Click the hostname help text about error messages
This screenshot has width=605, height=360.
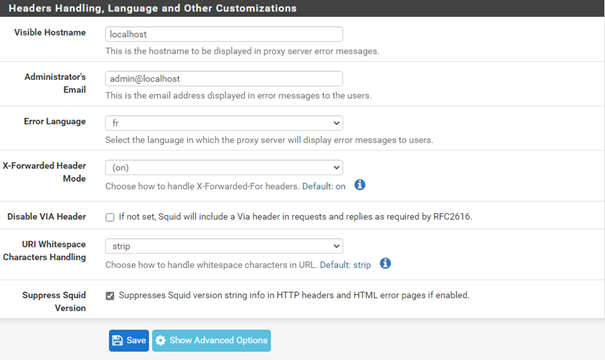click(242, 51)
